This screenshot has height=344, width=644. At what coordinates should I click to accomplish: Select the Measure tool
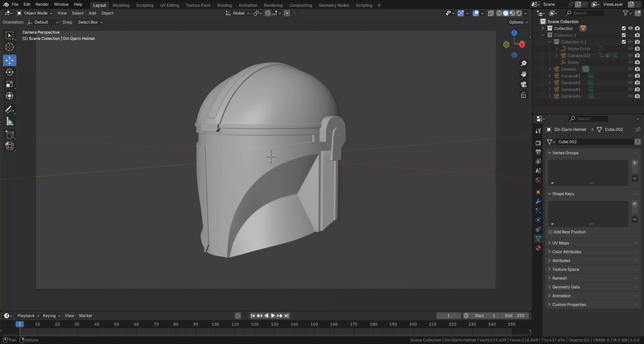(10, 122)
